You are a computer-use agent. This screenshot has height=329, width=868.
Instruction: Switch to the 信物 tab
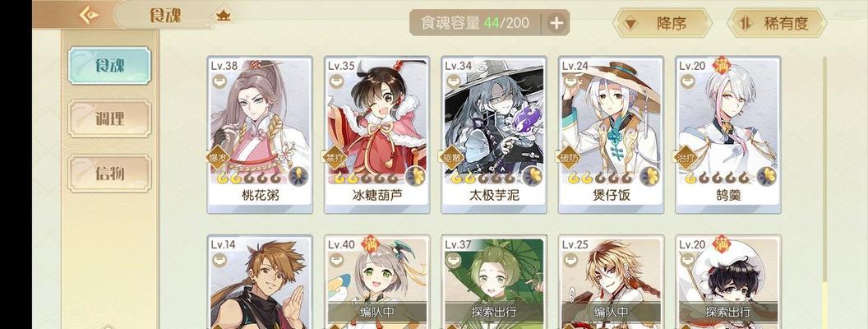point(109,174)
